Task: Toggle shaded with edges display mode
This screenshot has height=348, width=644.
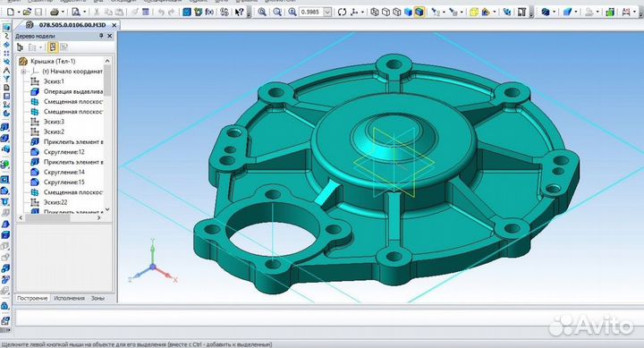Action: click(419, 12)
